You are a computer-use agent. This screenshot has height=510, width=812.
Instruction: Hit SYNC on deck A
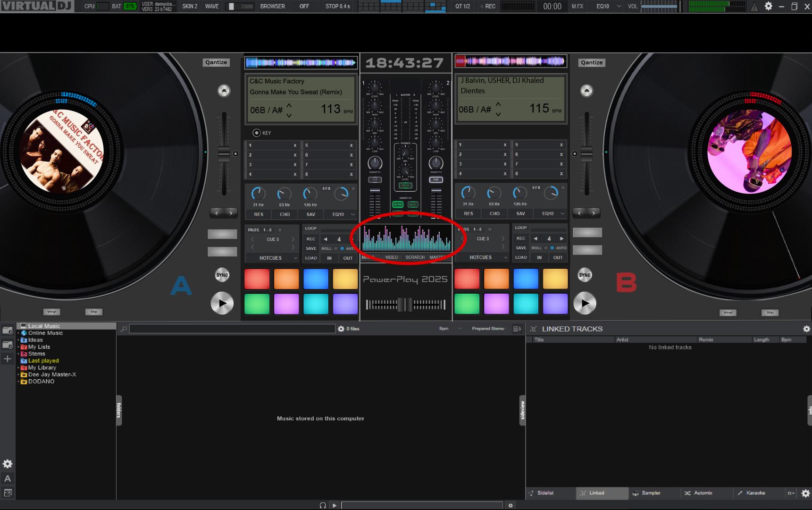[222, 275]
